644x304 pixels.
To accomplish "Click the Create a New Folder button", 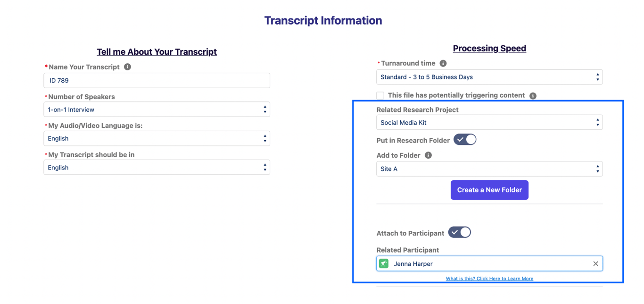I will click(489, 190).
